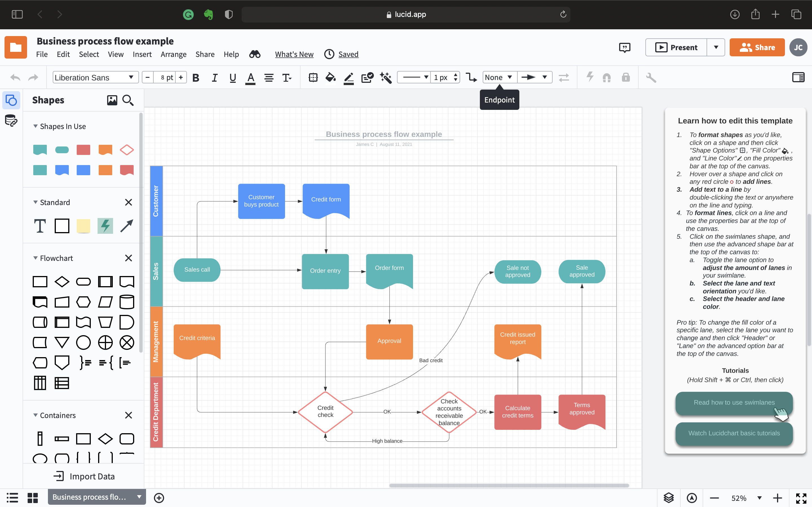Click the Fill Color paint bucket icon
Image resolution: width=812 pixels, height=507 pixels.
(x=330, y=77)
